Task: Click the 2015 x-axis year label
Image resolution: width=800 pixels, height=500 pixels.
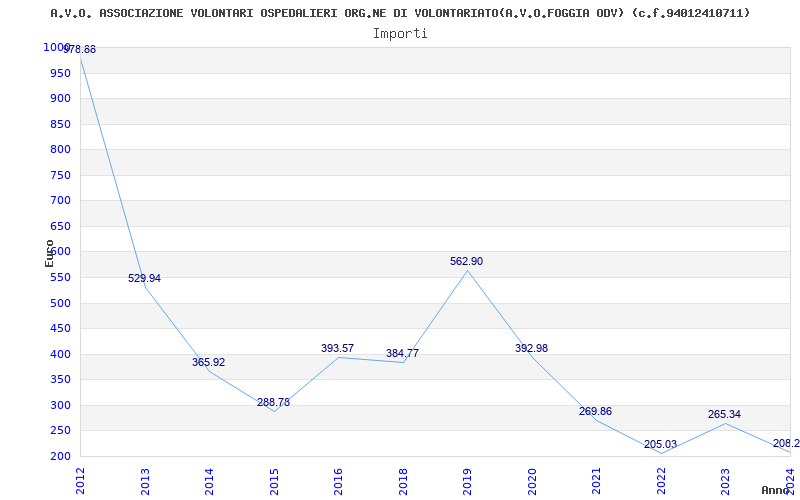Action: tap(274, 481)
